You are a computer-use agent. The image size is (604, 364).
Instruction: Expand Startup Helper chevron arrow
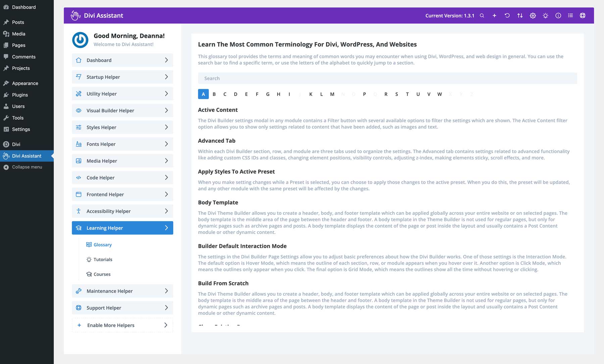tap(166, 77)
